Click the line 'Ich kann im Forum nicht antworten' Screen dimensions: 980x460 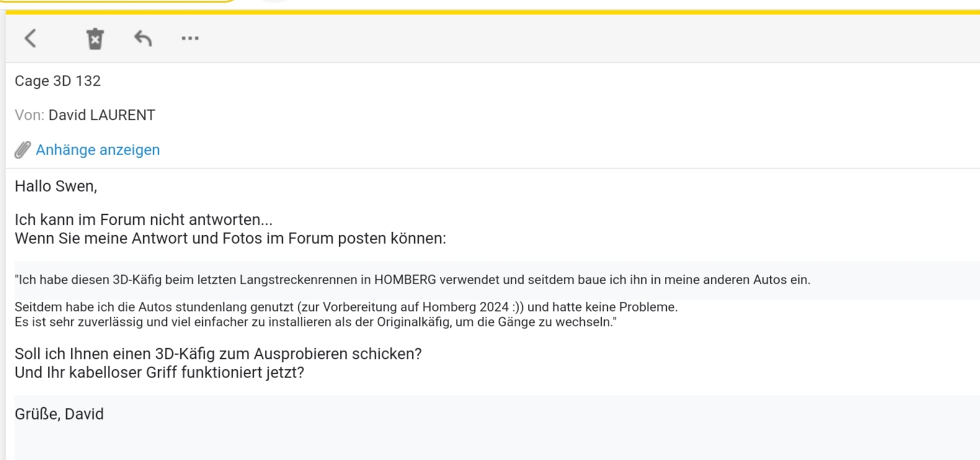pos(143,220)
